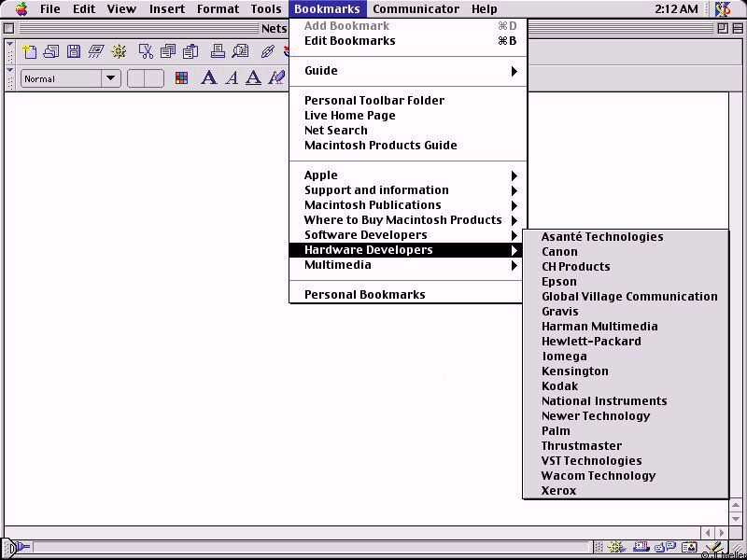Viewport: 747px width, 560px height.
Task: Select the Hewlett-Packard bookmark
Action: pos(591,342)
